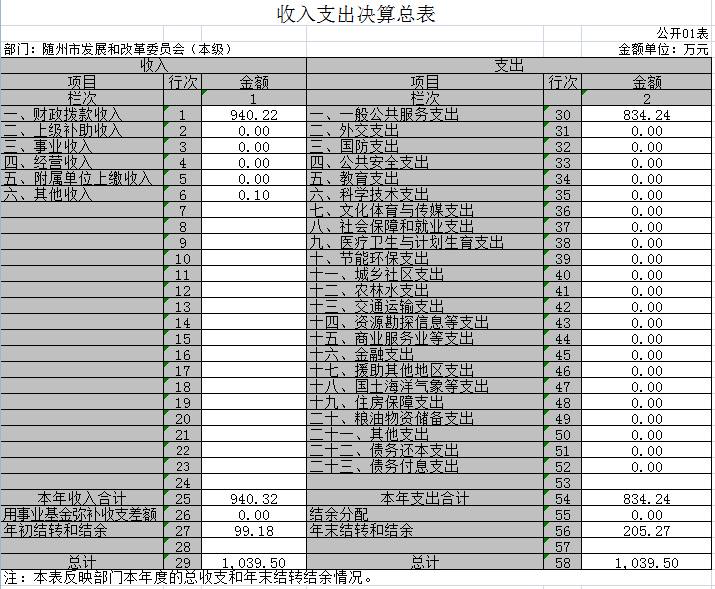This screenshot has width=715, height=589.
Task: Select the 年初结转和结余 value 99.18
Action: click(x=253, y=530)
